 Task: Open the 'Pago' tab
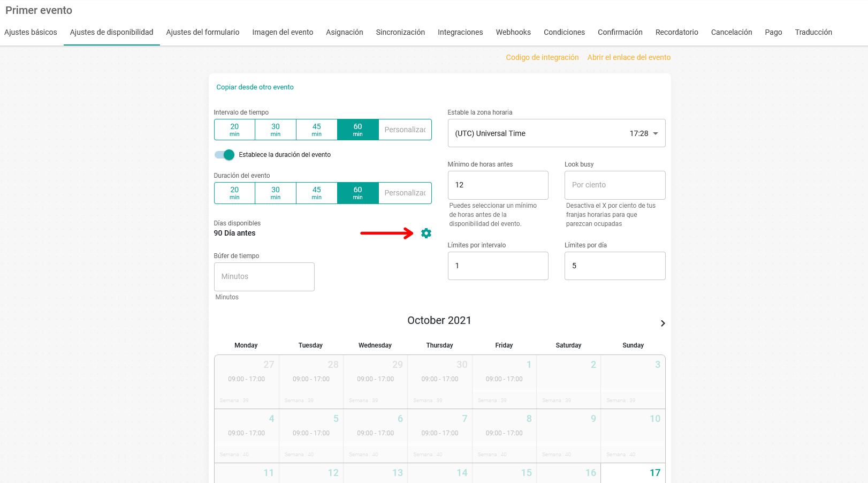[x=773, y=32]
